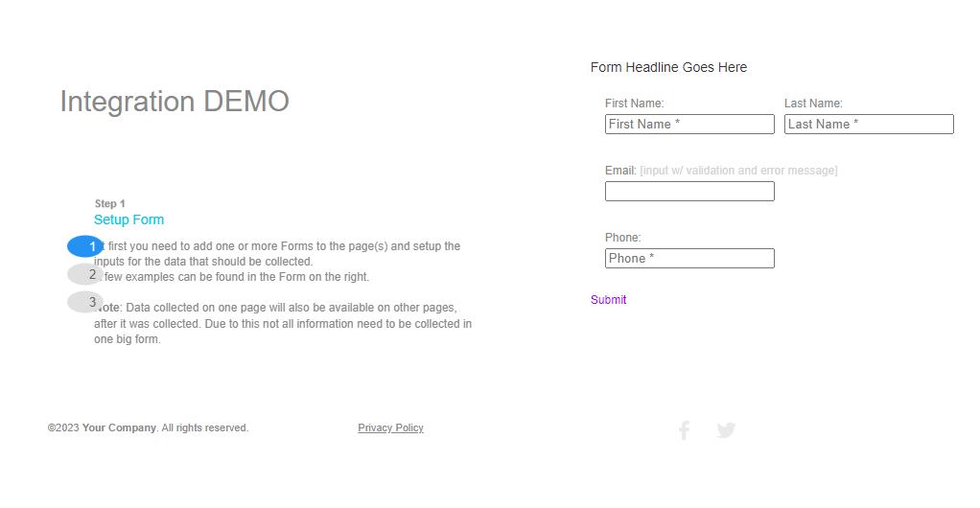Click the Email label above input
This screenshot has height=508, width=980.
[x=620, y=171]
